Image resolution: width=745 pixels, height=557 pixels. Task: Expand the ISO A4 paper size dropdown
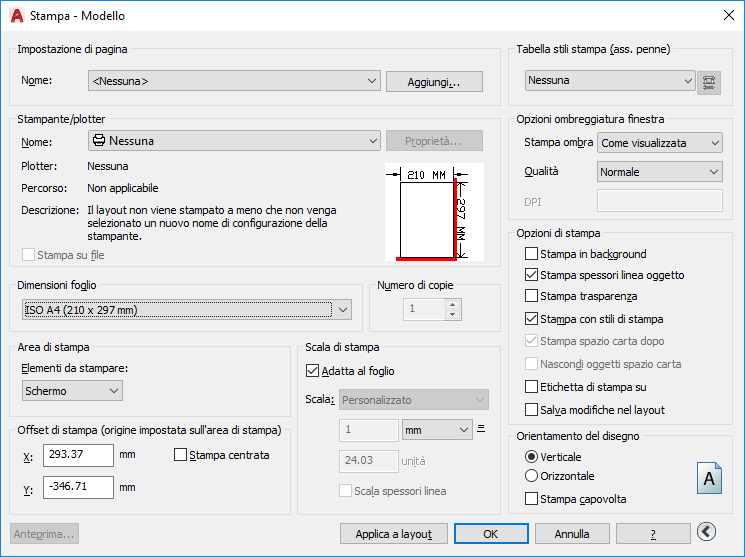click(x=187, y=310)
